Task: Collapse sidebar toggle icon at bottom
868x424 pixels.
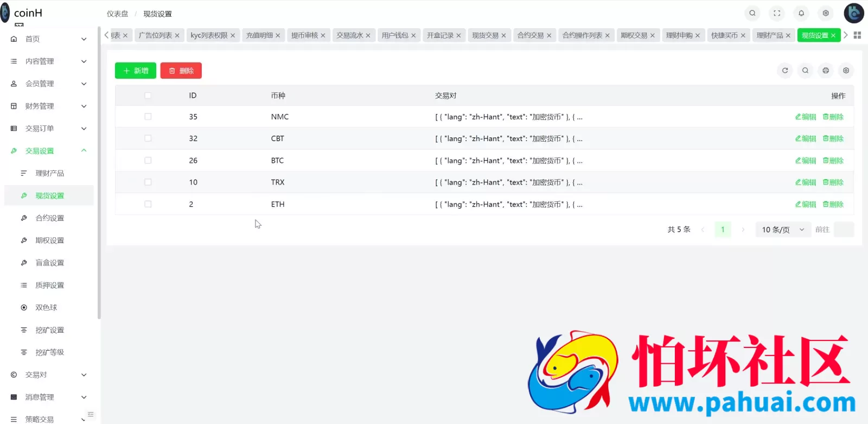Action: (x=91, y=414)
